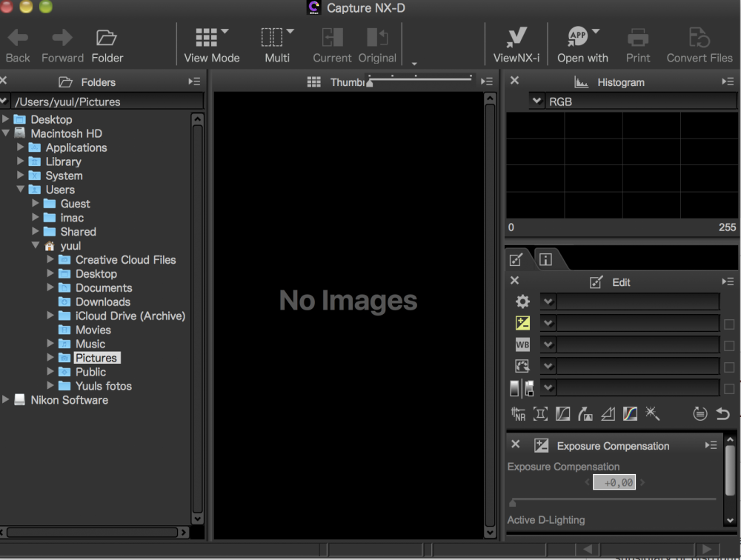This screenshot has width=741, height=560.
Task: Enable the Exposure Compensation row checkbox
Action: tap(728, 324)
